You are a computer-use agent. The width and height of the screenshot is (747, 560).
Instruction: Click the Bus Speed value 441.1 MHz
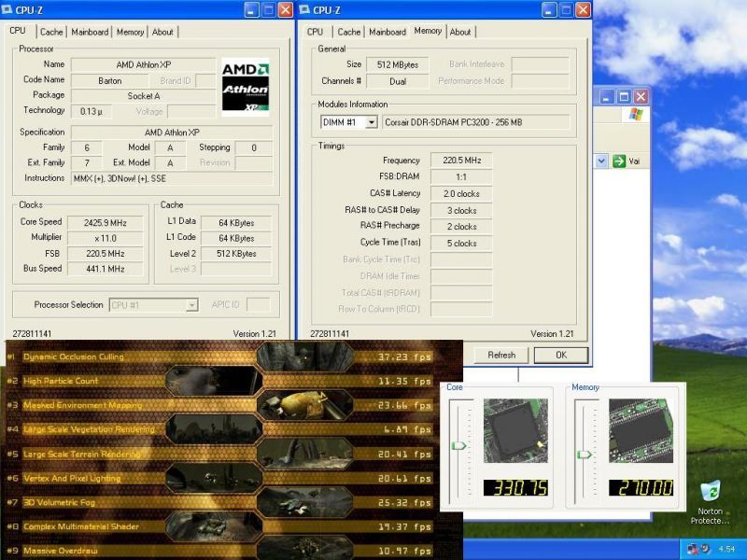tap(106, 269)
